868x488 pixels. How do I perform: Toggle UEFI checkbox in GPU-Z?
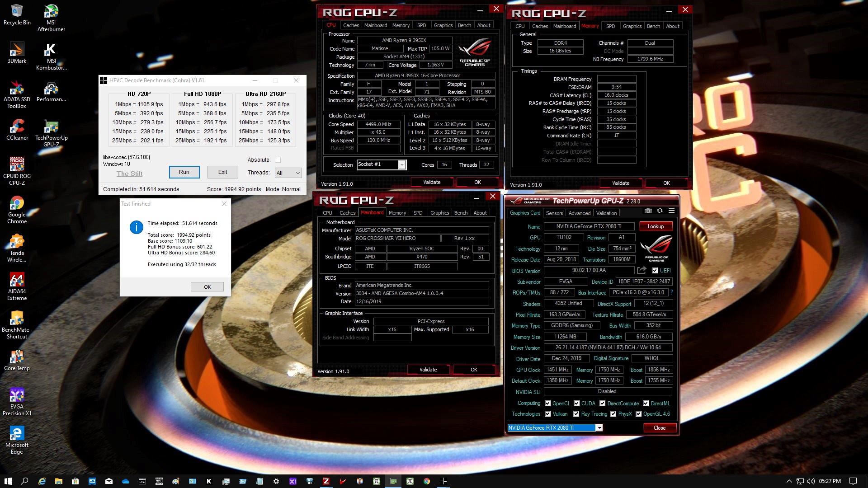point(655,271)
